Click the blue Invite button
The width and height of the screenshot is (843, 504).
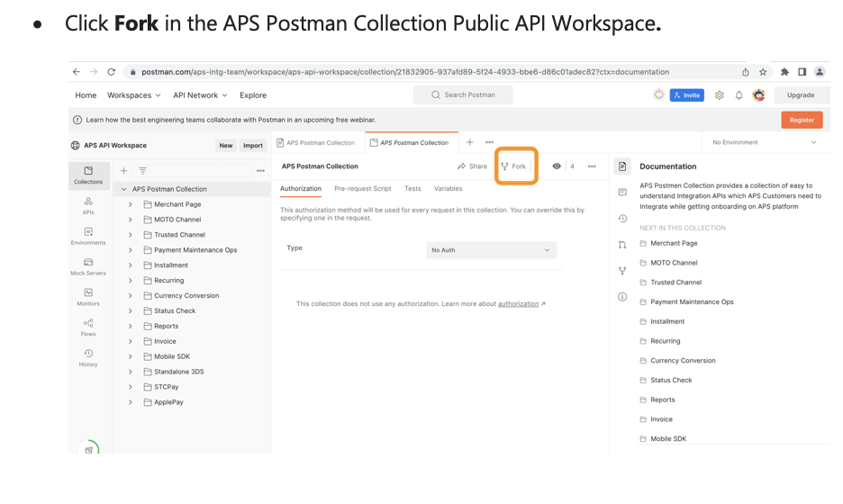686,95
